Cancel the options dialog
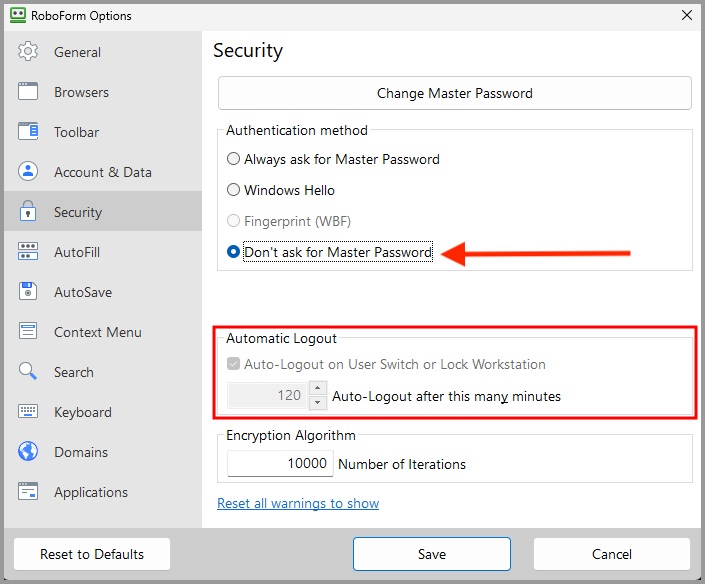This screenshot has width=705, height=584. click(611, 554)
